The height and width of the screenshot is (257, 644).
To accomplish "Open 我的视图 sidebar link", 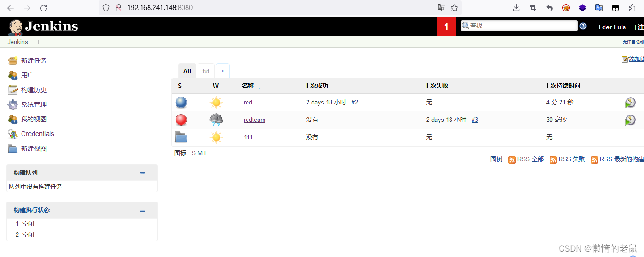I will 34,119.
